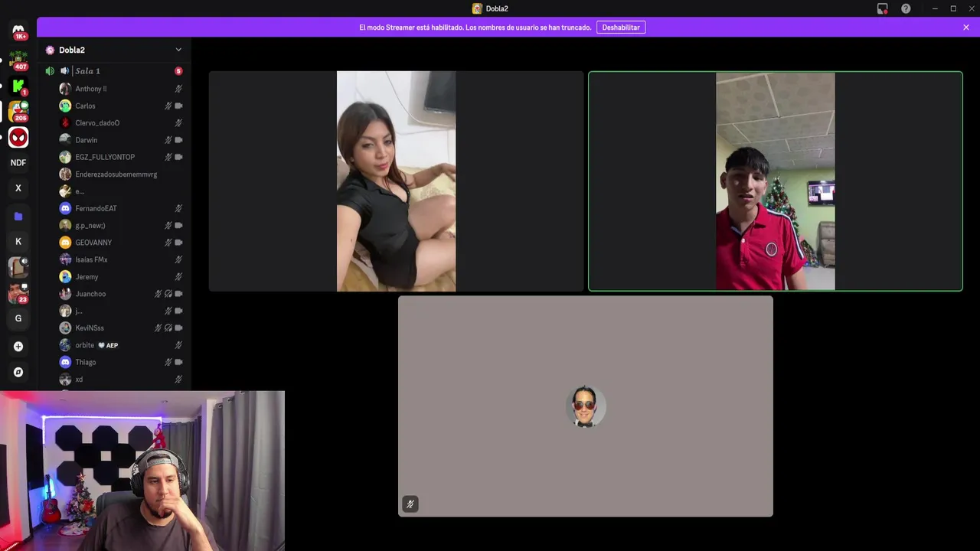980x551 pixels.
Task: Select user Ciervo_dadoO in voice list
Action: click(x=121, y=122)
